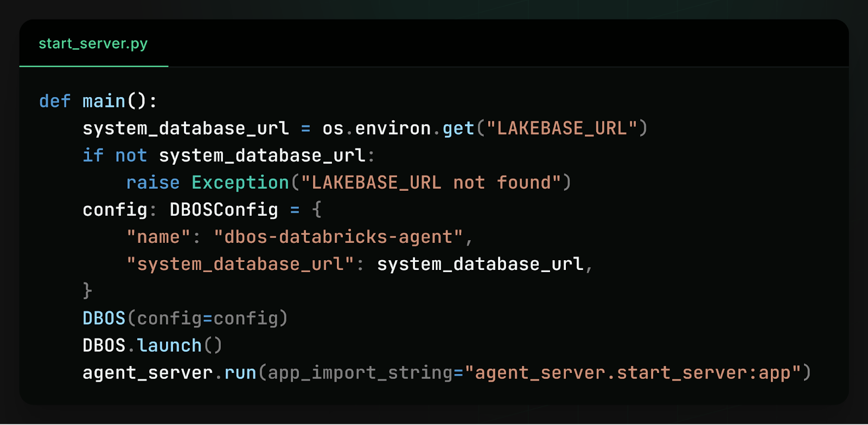Click the 'DBOS(config=config)' line

click(185, 318)
